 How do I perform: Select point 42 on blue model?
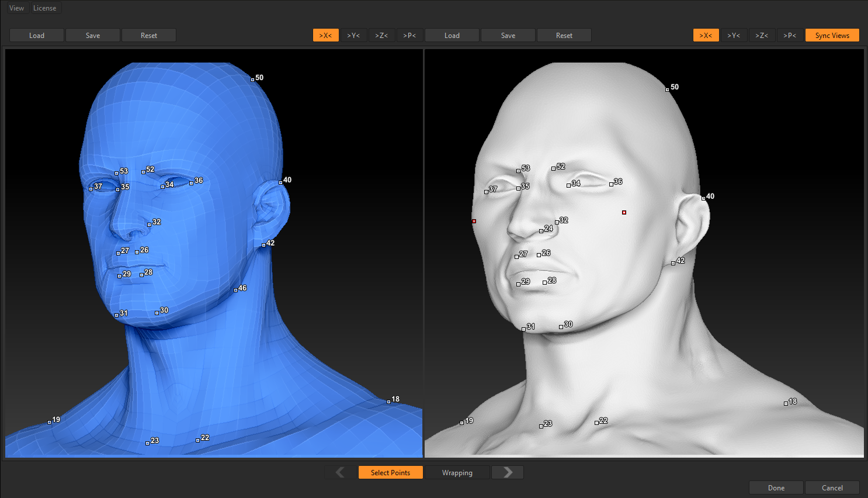pyautogui.click(x=263, y=245)
